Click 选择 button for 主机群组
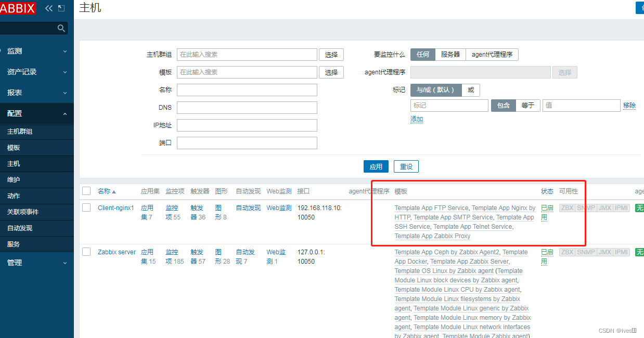This screenshot has width=644, height=338. pyautogui.click(x=331, y=55)
